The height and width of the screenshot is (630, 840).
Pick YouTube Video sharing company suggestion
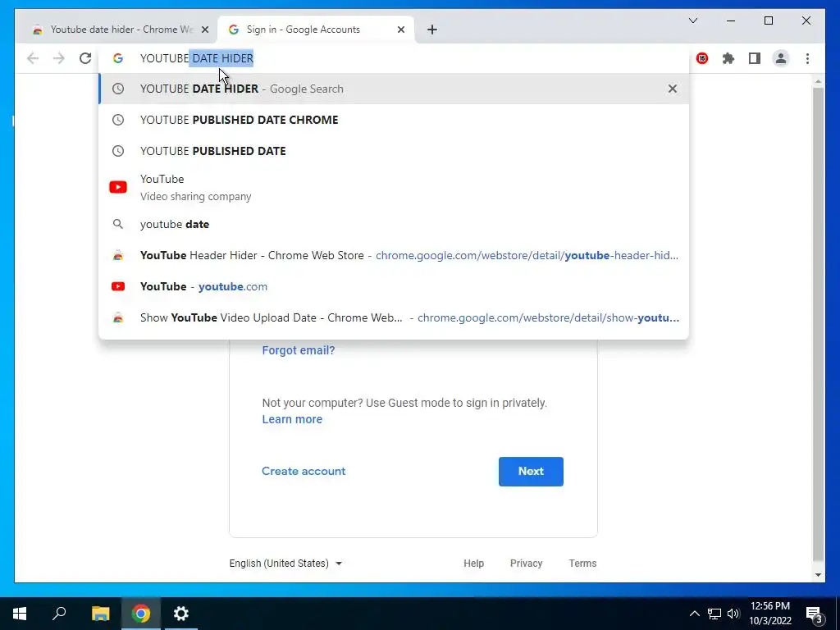click(x=394, y=188)
